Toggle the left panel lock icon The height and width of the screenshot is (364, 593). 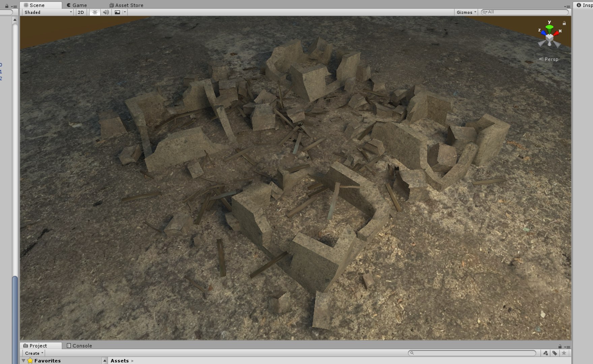coord(6,6)
